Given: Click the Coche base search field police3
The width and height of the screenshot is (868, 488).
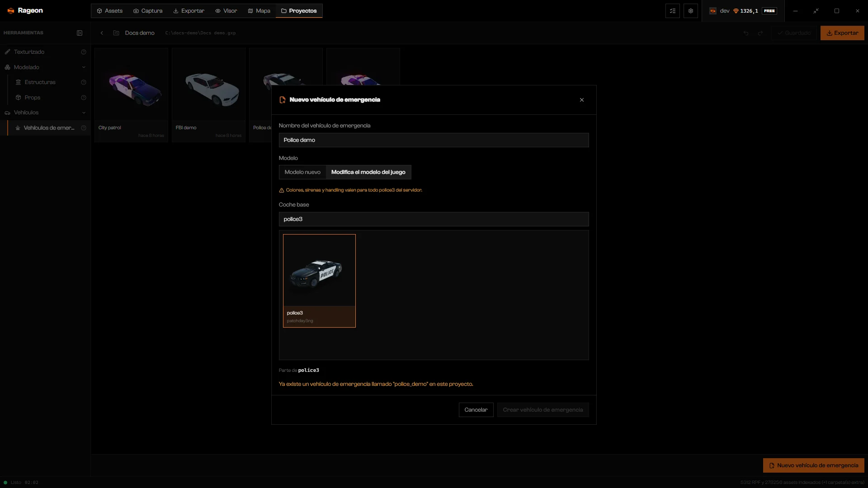Looking at the screenshot, I should (x=434, y=219).
